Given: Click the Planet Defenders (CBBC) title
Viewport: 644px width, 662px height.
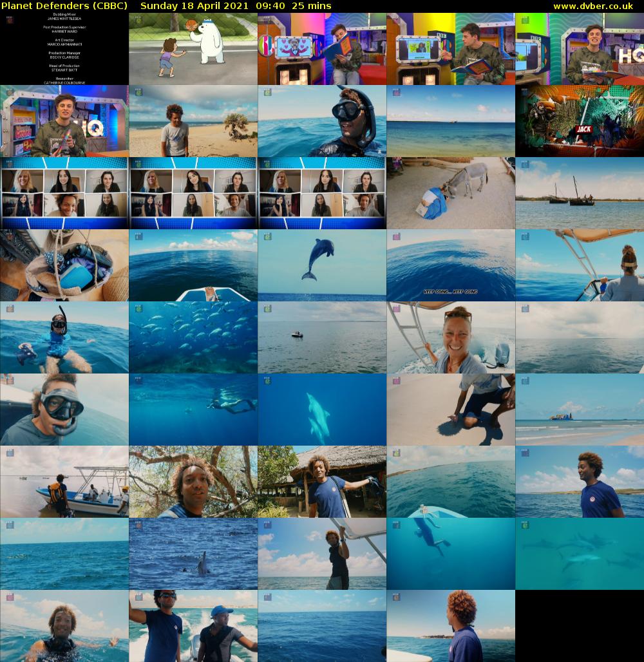Looking at the screenshot, I should 64,6.
